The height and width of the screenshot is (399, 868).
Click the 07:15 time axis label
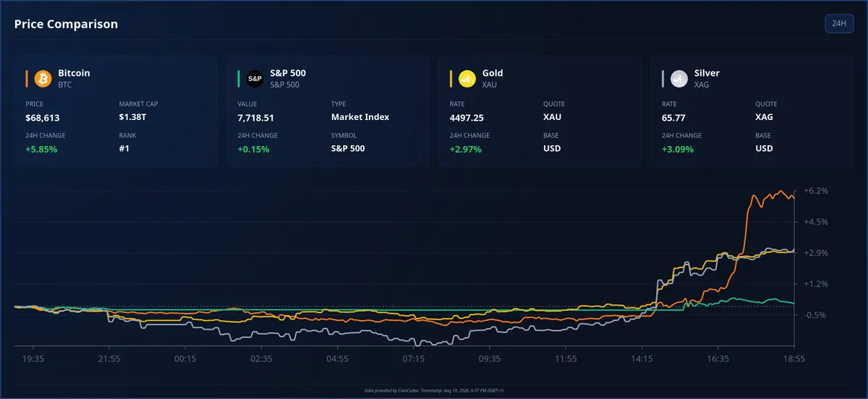(x=414, y=359)
